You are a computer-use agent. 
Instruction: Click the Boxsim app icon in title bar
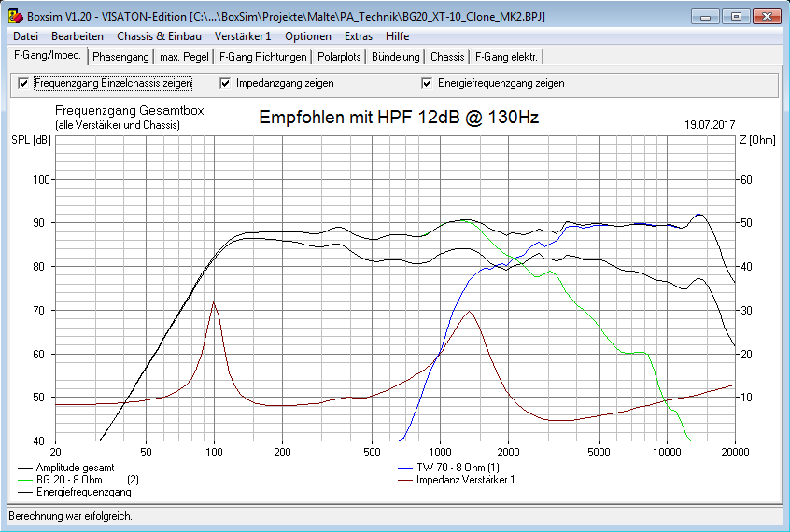point(13,17)
